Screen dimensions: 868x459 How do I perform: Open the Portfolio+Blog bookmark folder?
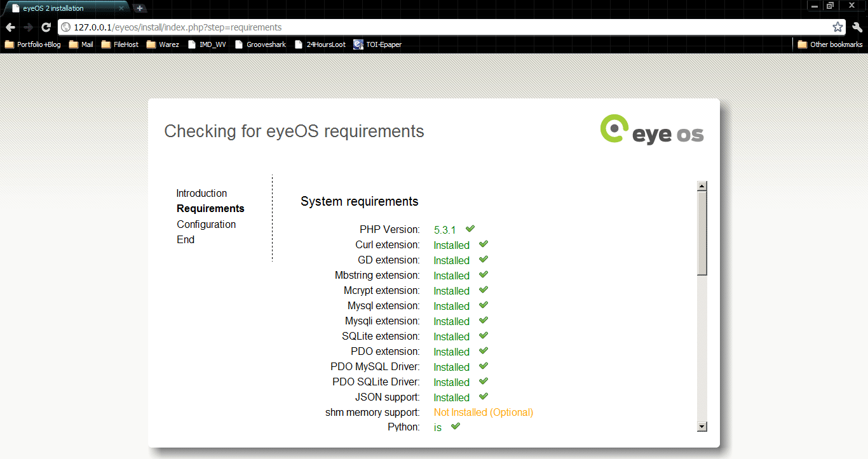tap(33, 44)
